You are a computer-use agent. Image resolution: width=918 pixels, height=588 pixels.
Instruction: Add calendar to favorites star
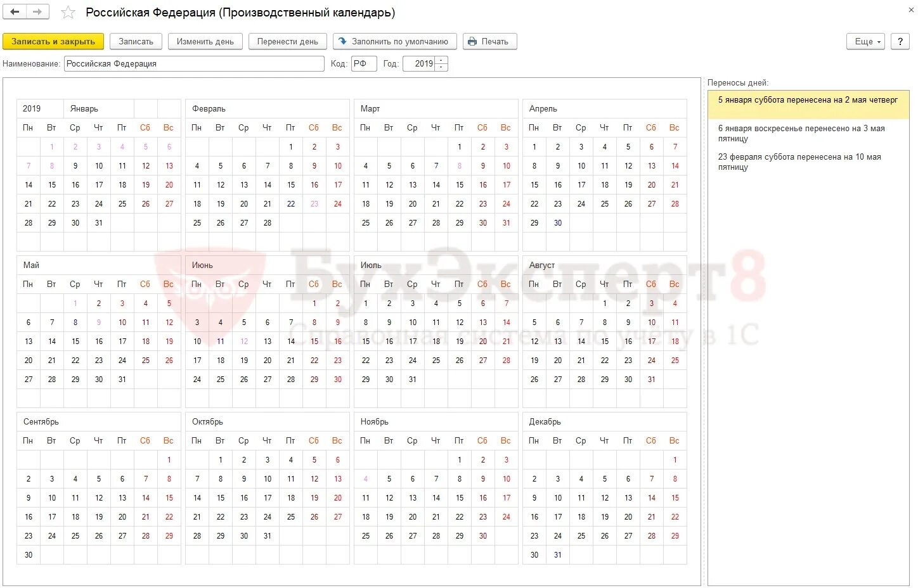(x=68, y=13)
